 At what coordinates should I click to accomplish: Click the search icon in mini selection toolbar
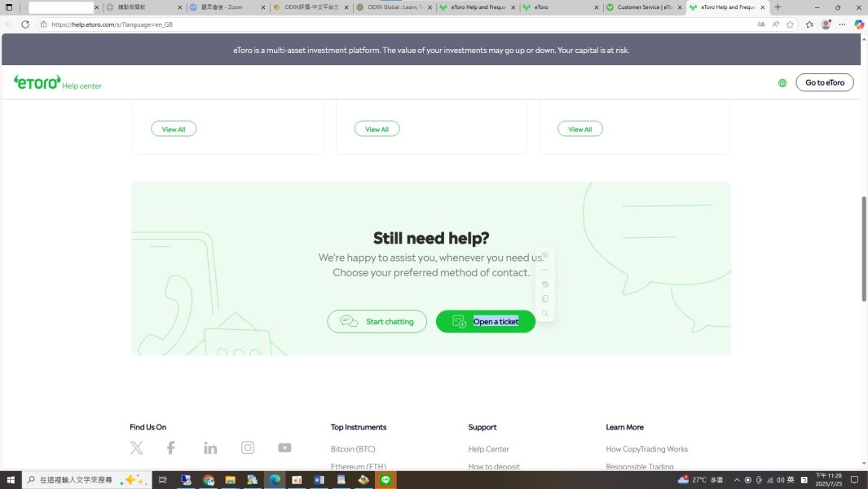pyautogui.click(x=544, y=314)
